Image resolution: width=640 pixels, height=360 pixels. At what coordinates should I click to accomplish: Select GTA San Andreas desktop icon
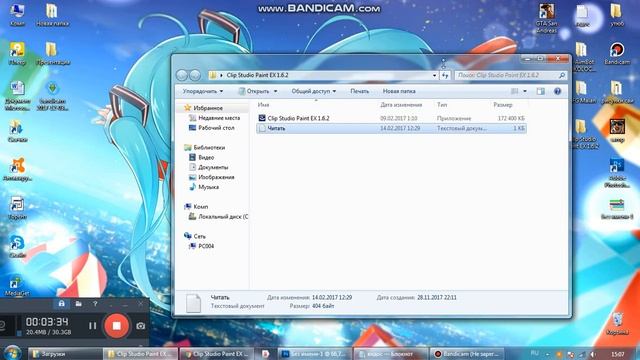pos(546,18)
